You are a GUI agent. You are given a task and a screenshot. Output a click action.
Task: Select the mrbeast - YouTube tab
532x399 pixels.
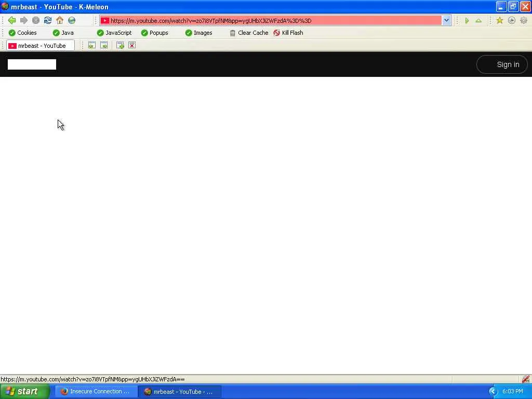[x=41, y=46]
